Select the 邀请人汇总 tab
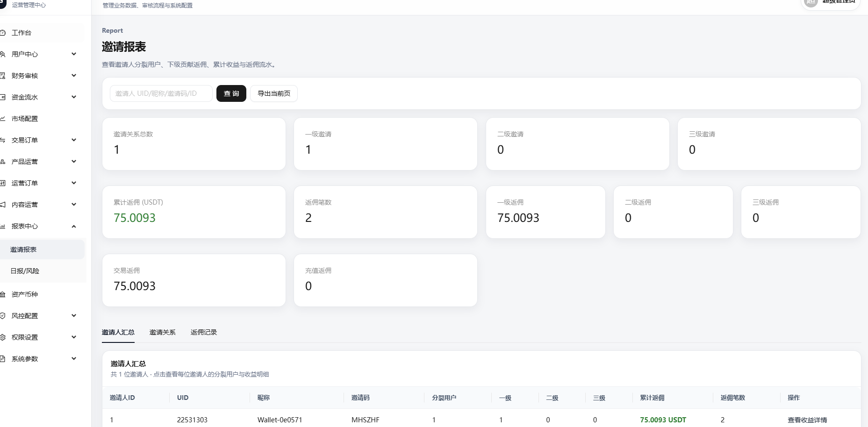Viewport: 868px width, 427px height. 118,332
